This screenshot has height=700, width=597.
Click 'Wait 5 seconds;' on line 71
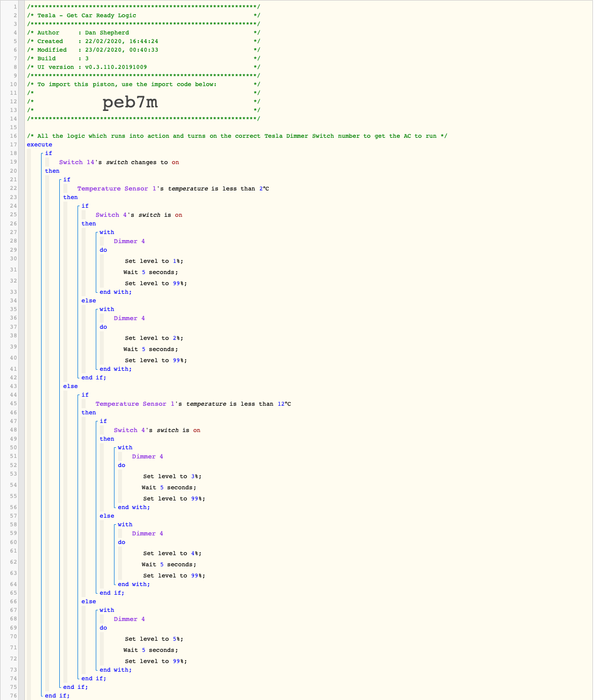(151, 650)
